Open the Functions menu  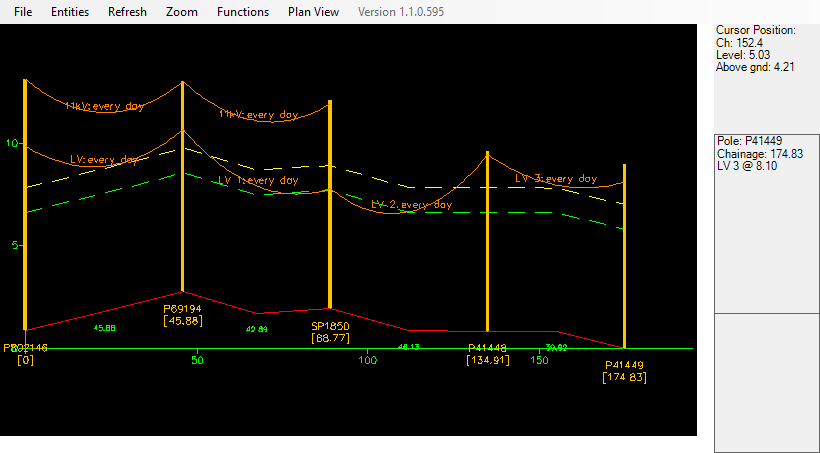coord(242,12)
